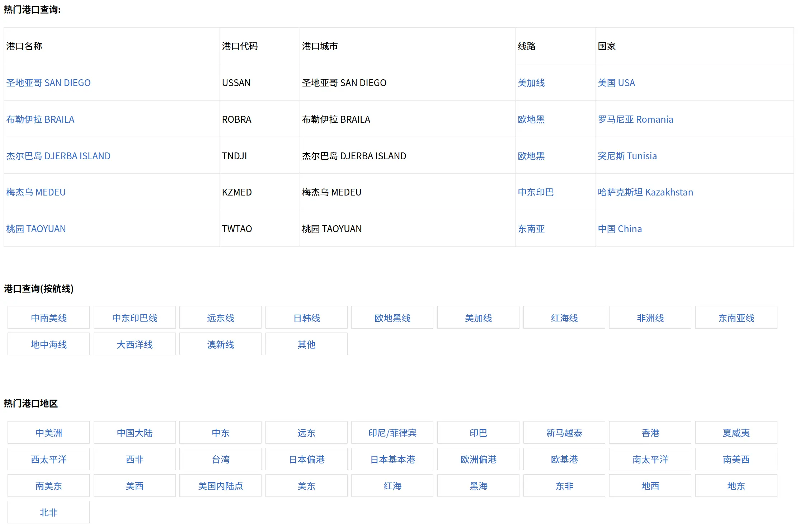Click the 其他 route button
The height and width of the screenshot is (532, 800).
tap(306, 344)
